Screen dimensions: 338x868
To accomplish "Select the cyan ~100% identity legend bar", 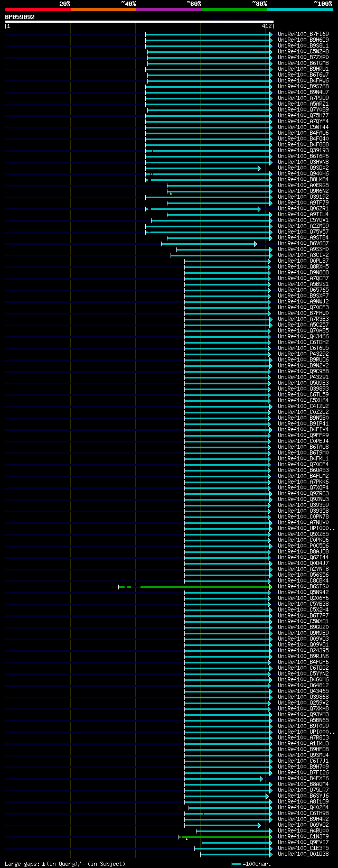I will click(299, 9).
